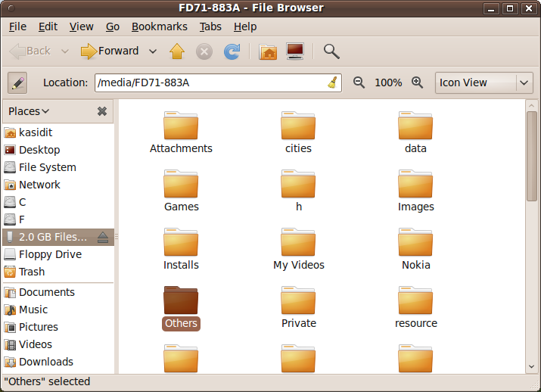This screenshot has height=392, width=541.
Task: Zoom out using the minus magnifier
Action: click(x=359, y=82)
